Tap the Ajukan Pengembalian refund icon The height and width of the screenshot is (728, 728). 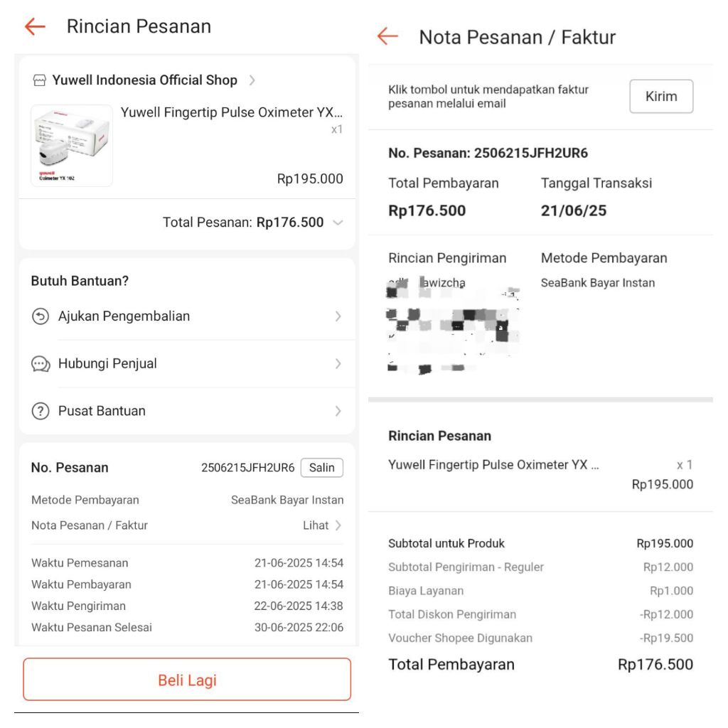coord(41,316)
